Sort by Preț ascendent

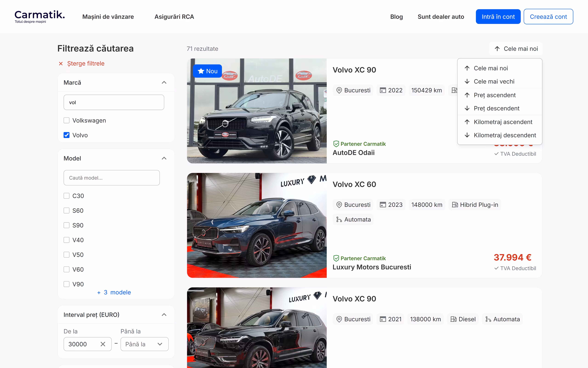(500, 95)
